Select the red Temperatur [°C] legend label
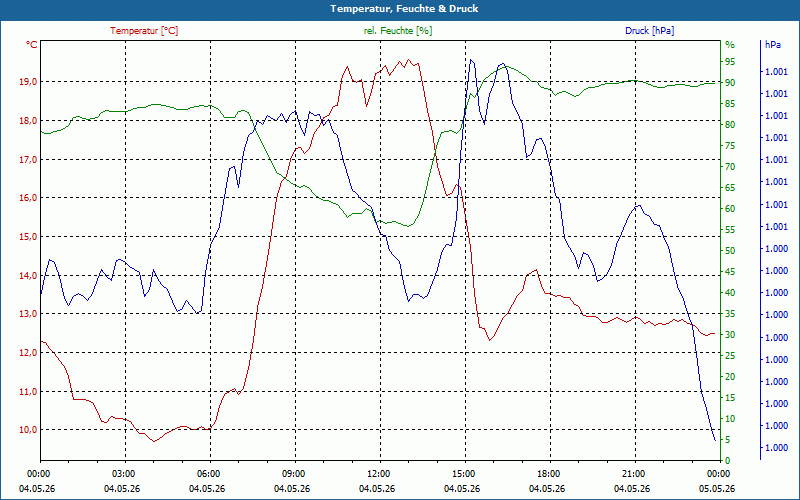 coord(144,31)
